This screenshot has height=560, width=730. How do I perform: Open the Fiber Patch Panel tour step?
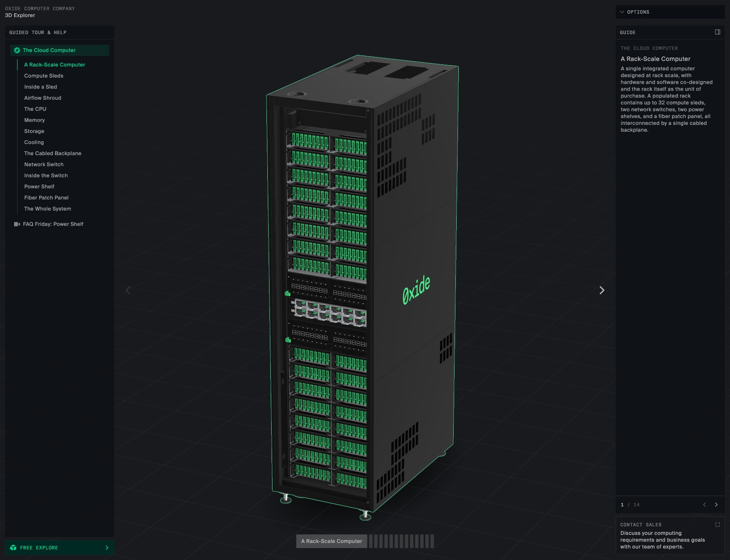[x=46, y=198]
